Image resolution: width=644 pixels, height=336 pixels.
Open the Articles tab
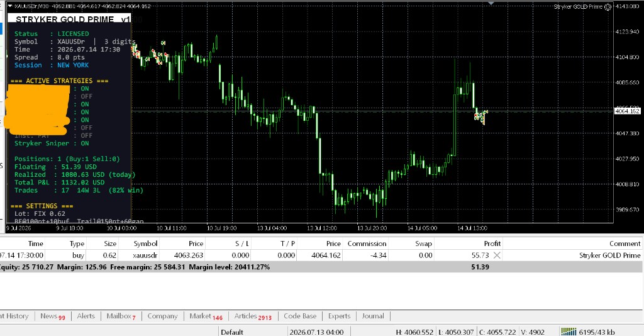(x=253, y=316)
